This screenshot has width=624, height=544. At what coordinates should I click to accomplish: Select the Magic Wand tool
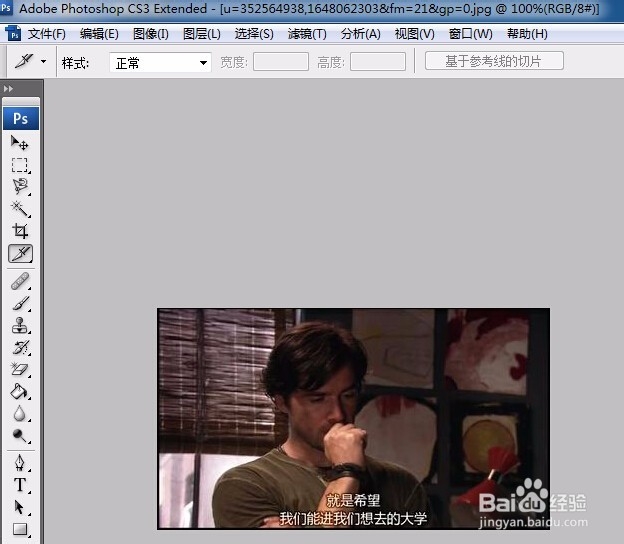[x=20, y=209]
